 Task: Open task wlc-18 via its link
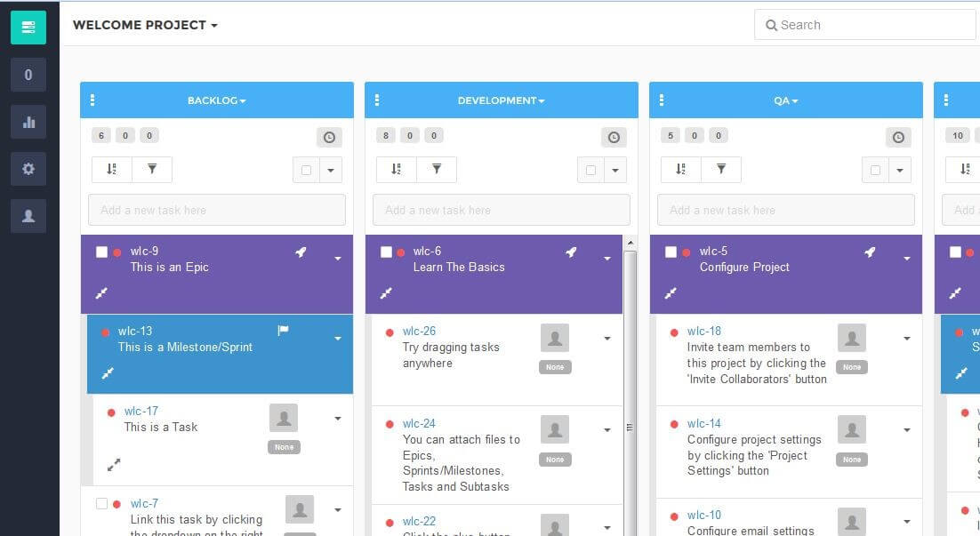click(x=703, y=331)
